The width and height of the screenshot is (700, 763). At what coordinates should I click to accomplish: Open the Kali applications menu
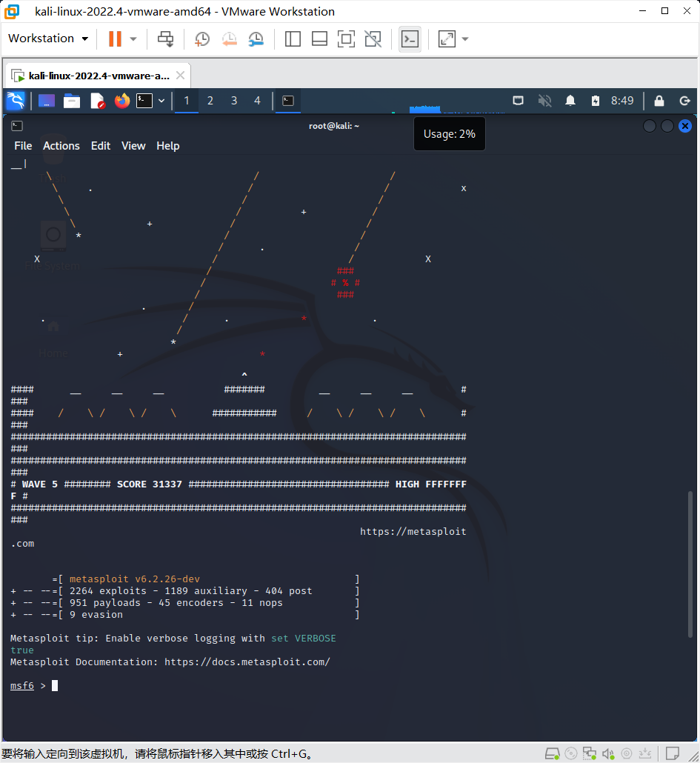(x=16, y=101)
